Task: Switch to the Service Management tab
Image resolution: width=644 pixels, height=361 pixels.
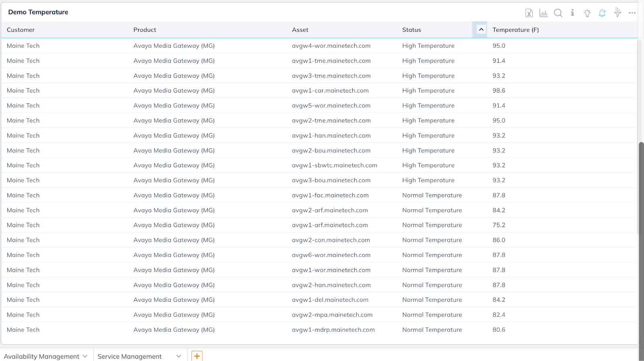Action: click(130, 356)
